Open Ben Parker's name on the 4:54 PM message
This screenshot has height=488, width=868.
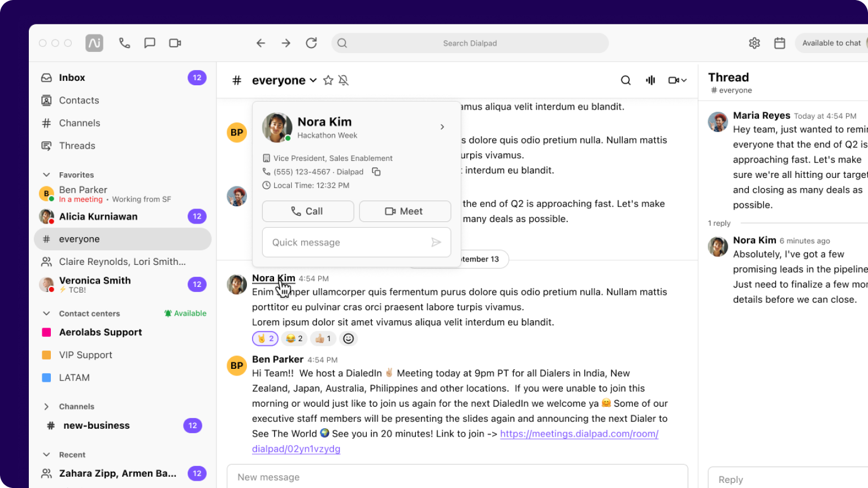[277, 359]
